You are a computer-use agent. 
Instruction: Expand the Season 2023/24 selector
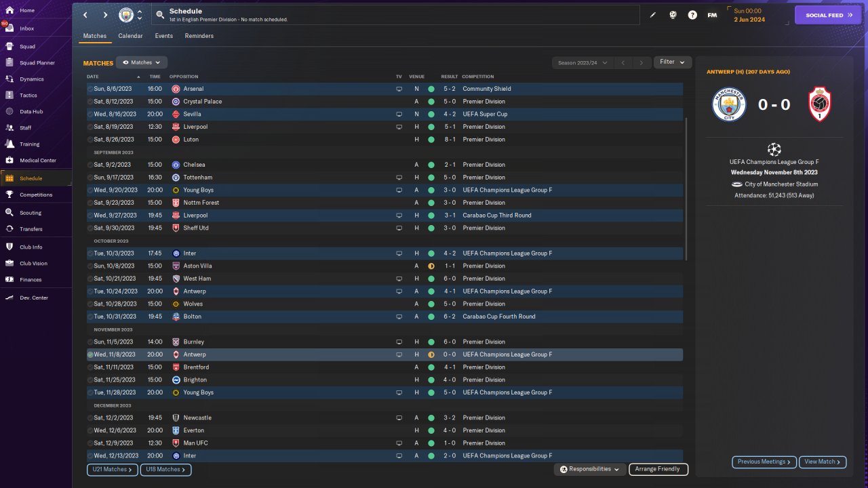tap(582, 62)
